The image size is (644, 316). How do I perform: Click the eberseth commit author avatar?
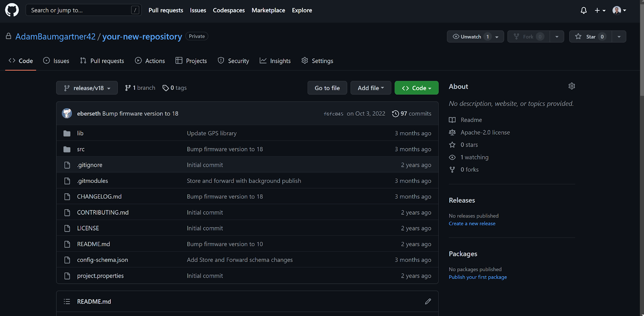pyautogui.click(x=67, y=113)
